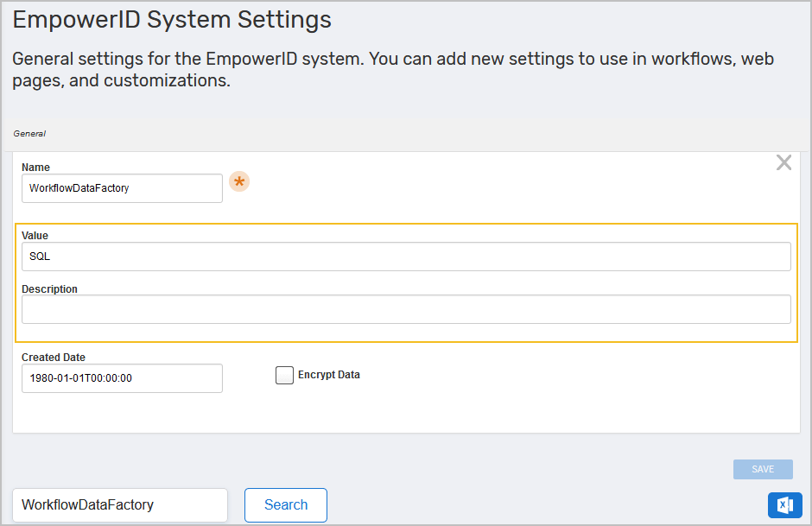Enable the Encrypt Data checkbox
The image size is (812, 526).
(284, 375)
